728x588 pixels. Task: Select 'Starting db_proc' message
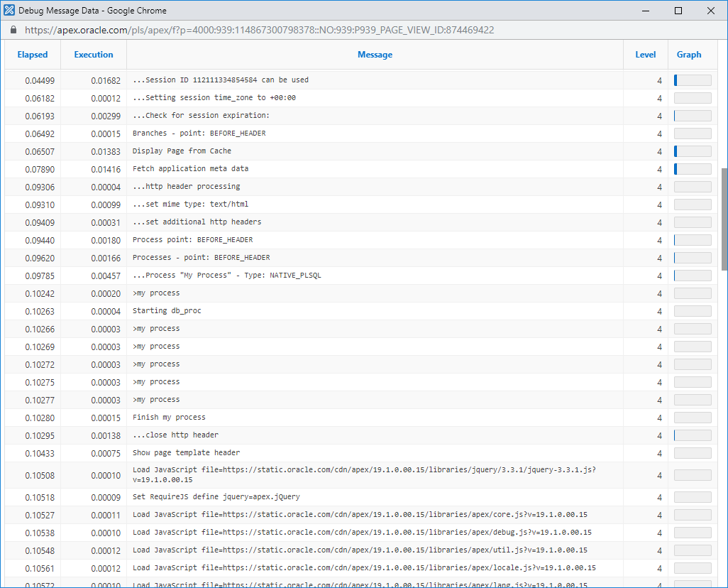tap(167, 310)
